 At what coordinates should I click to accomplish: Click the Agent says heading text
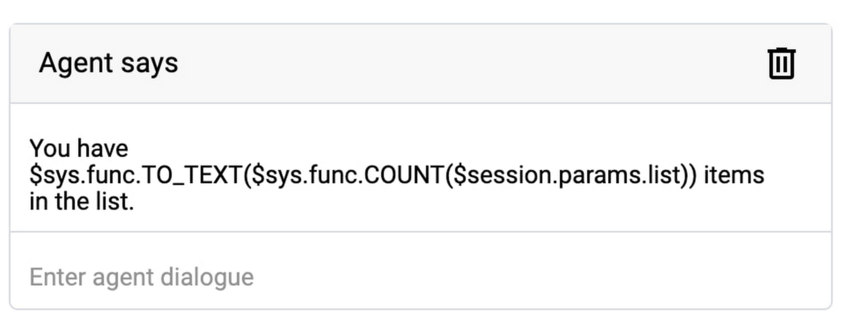tap(108, 63)
